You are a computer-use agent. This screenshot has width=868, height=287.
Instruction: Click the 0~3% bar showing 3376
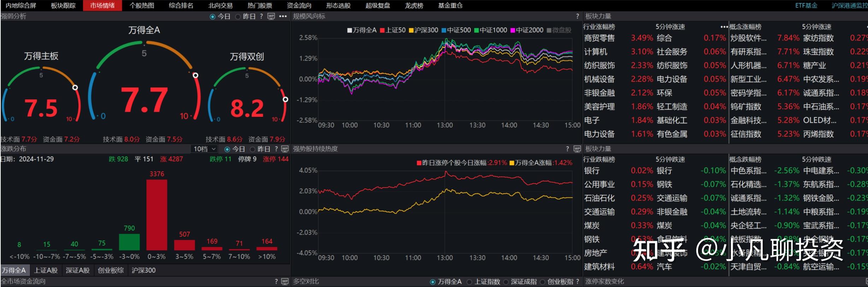(157, 215)
